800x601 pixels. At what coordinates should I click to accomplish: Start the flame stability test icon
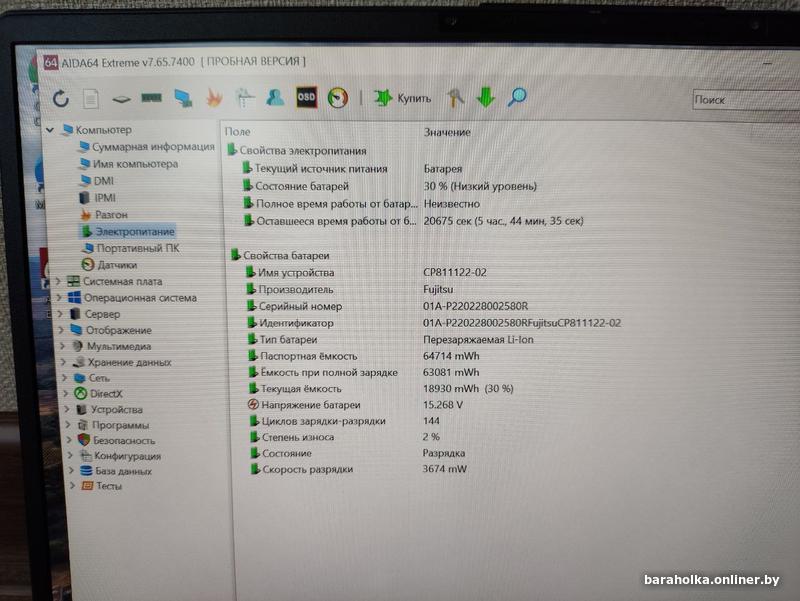[x=214, y=97]
